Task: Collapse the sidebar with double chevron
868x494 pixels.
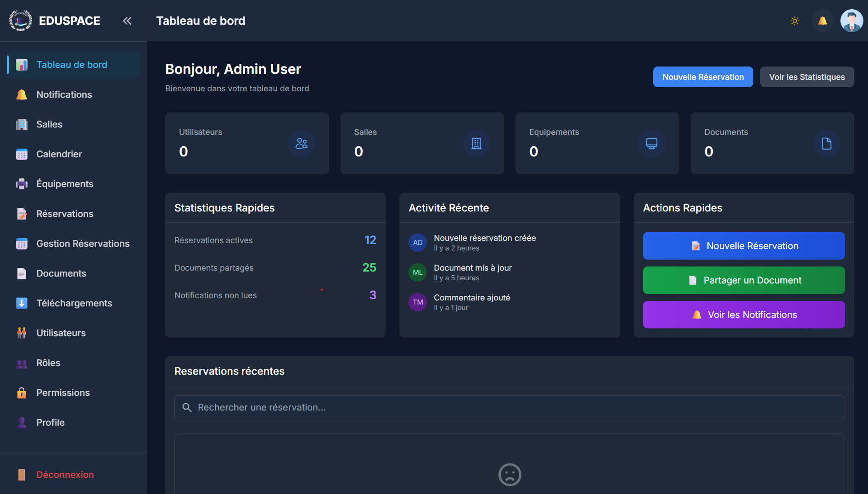Action: point(127,21)
